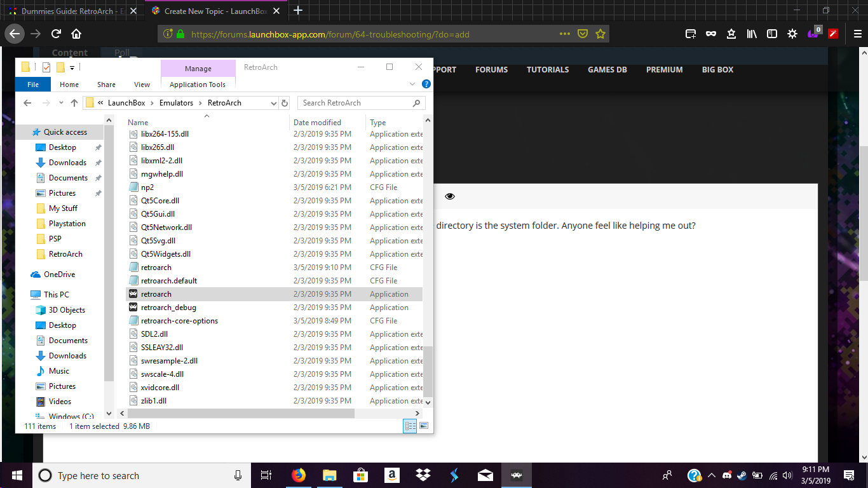Collapse the File Explorer ribbon chevron

coord(414,84)
